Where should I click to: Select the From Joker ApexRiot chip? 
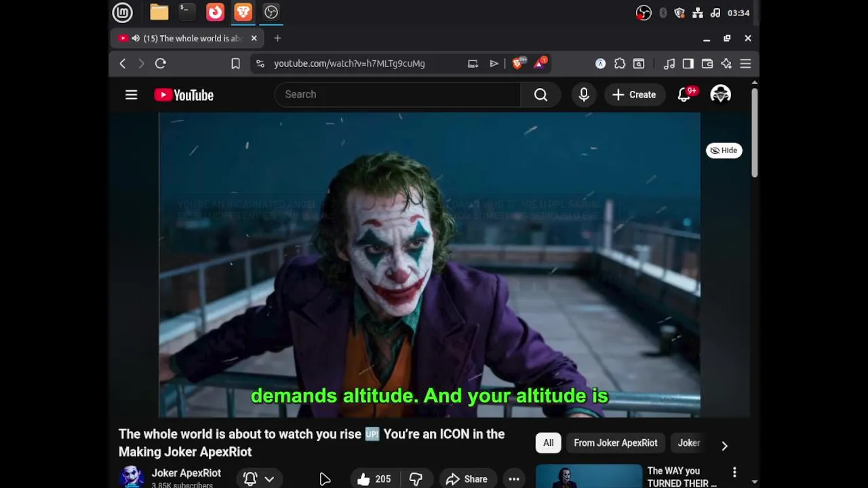pos(616,443)
